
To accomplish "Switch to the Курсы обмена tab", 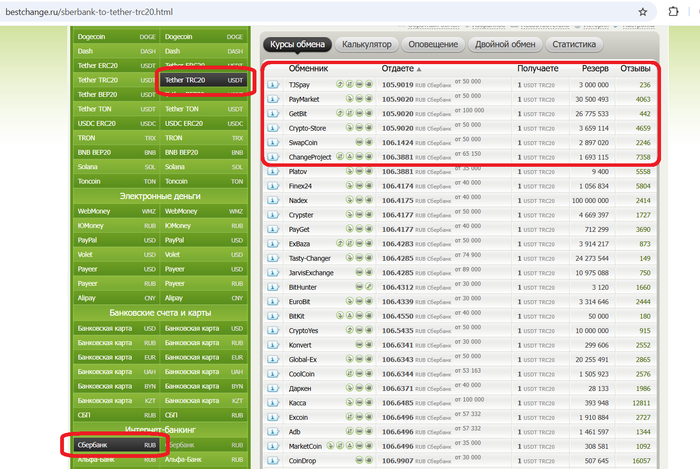I will [x=297, y=44].
